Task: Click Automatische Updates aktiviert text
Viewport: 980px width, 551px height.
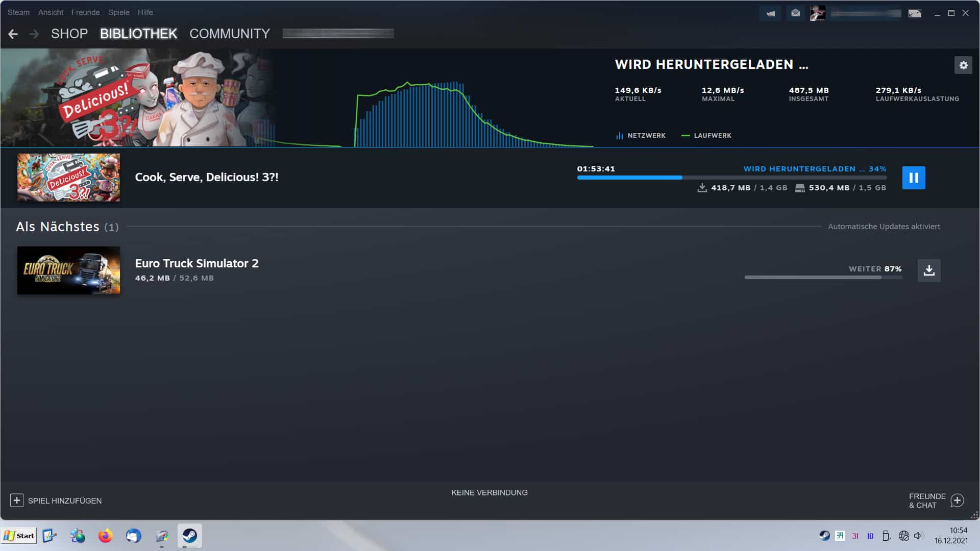Action: point(884,227)
